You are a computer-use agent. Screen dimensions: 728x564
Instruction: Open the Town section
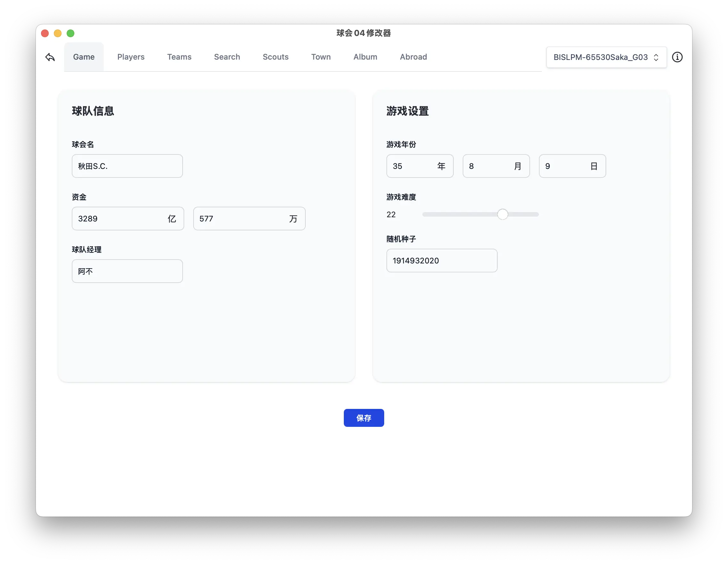click(321, 57)
